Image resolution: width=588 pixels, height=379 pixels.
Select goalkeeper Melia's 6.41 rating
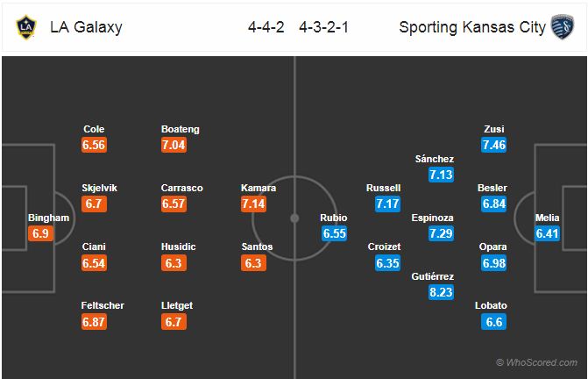click(x=547, y=233)
